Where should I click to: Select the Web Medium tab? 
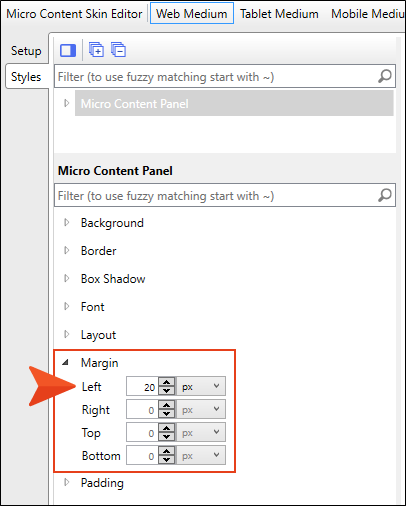192,13
